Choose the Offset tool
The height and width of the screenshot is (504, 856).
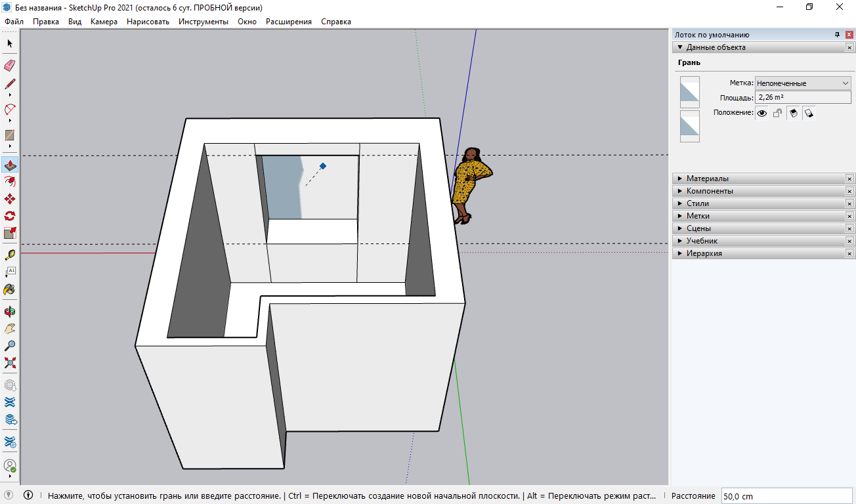[x=10, y=181]
